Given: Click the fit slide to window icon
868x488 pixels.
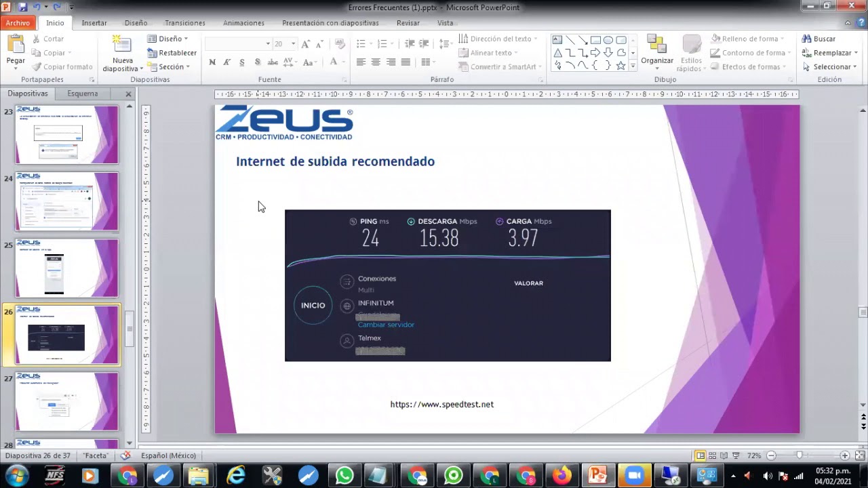Looking at the screenshot, I should [859, 455].
